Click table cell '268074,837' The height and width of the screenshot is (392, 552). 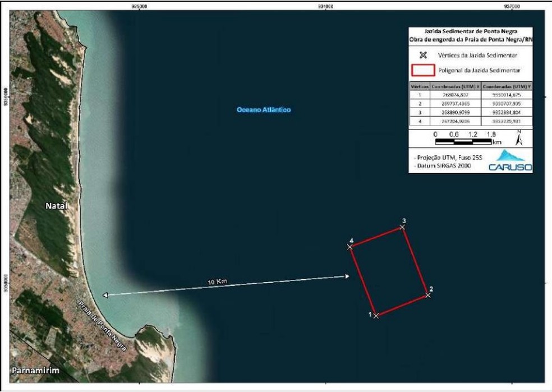[x=456, y=95]
